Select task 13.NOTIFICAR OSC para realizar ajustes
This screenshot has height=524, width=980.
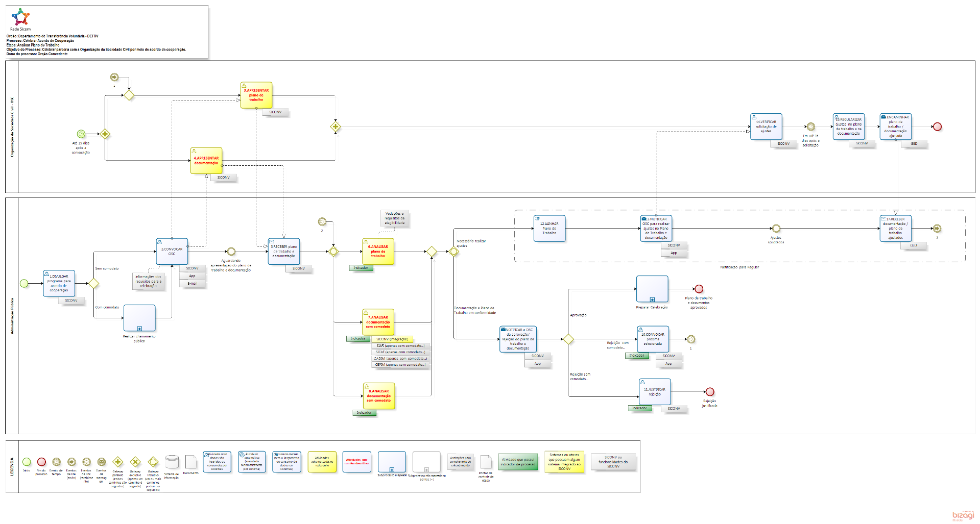[656, 228]
